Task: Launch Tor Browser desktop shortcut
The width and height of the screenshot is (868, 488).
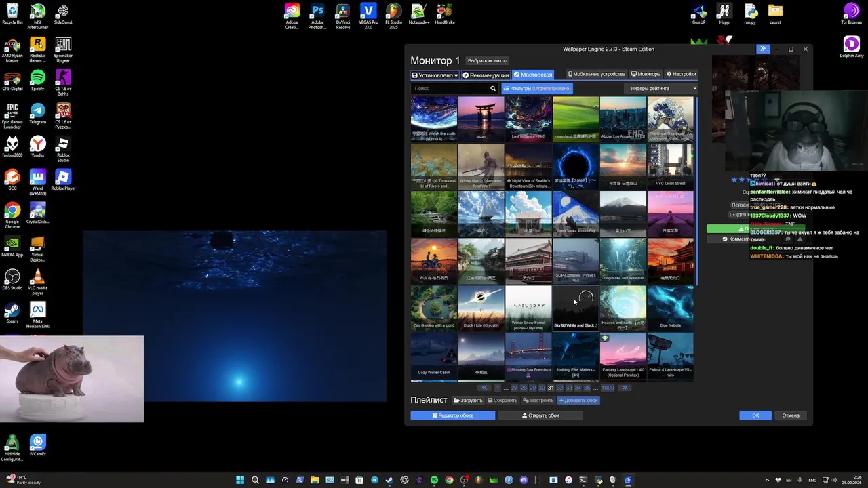Action: [x=851, y=14]
